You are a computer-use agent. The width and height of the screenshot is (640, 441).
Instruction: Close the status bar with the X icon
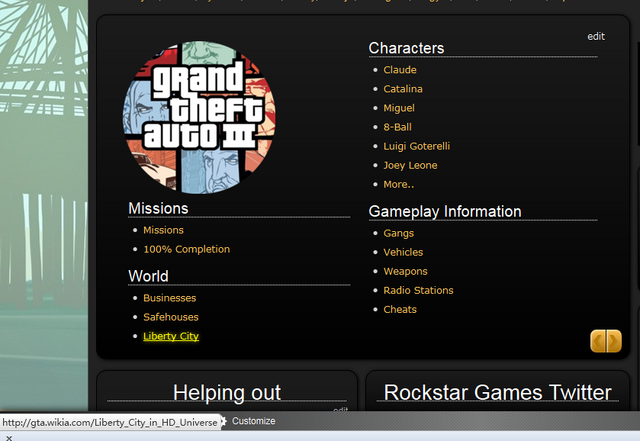tap(9, 438)
